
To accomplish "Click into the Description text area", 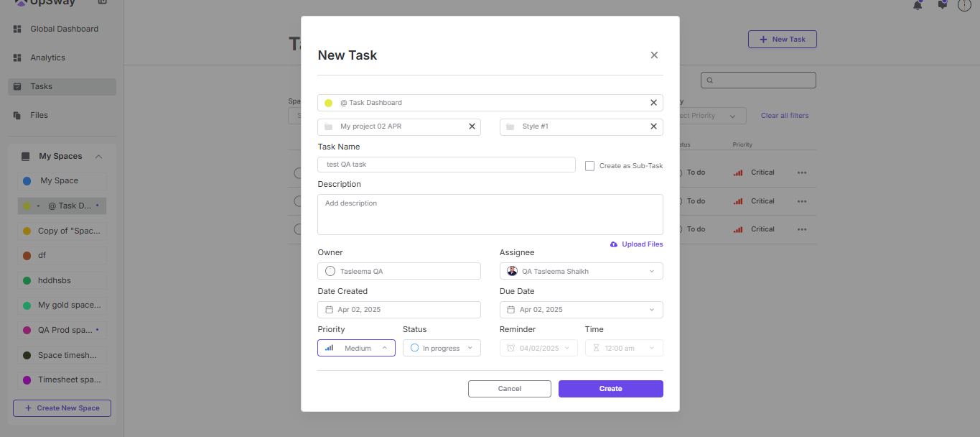I will pyautogui.click(x=490, y=214).
